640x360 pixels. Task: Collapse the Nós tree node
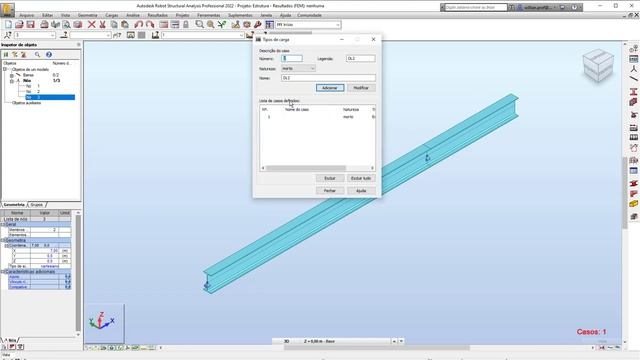(x=11, y=81)
